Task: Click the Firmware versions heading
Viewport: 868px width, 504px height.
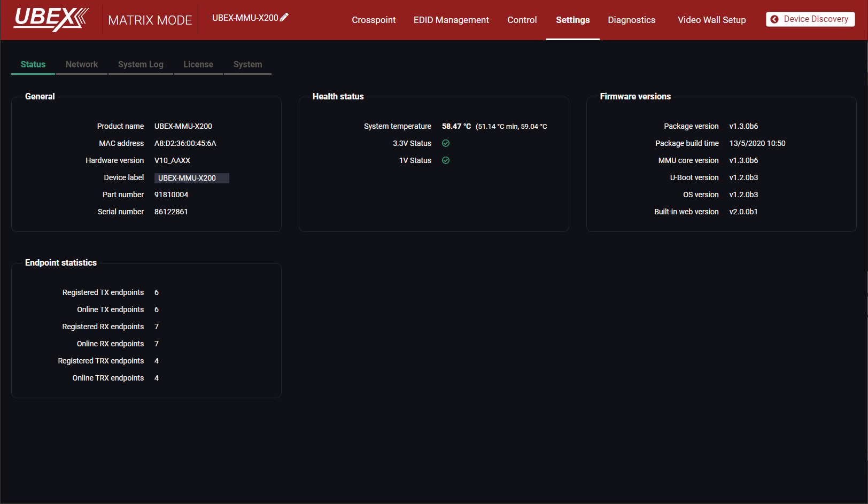Action: [x=635, y=96]
